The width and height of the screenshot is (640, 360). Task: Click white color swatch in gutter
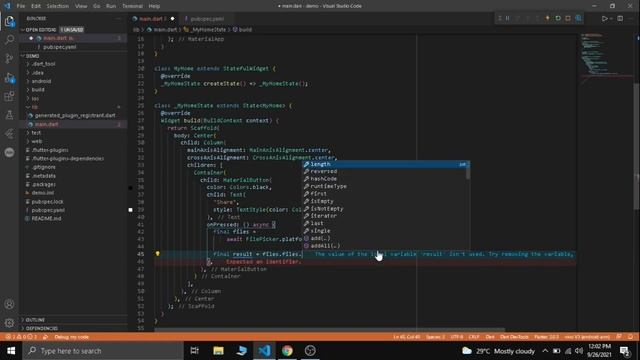(130, 210)
